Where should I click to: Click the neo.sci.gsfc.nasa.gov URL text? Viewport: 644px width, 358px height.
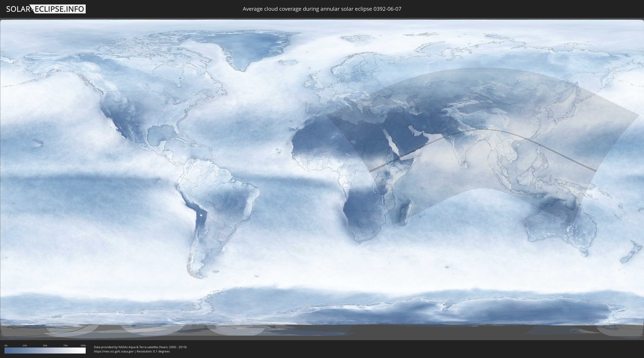(113, 351)
